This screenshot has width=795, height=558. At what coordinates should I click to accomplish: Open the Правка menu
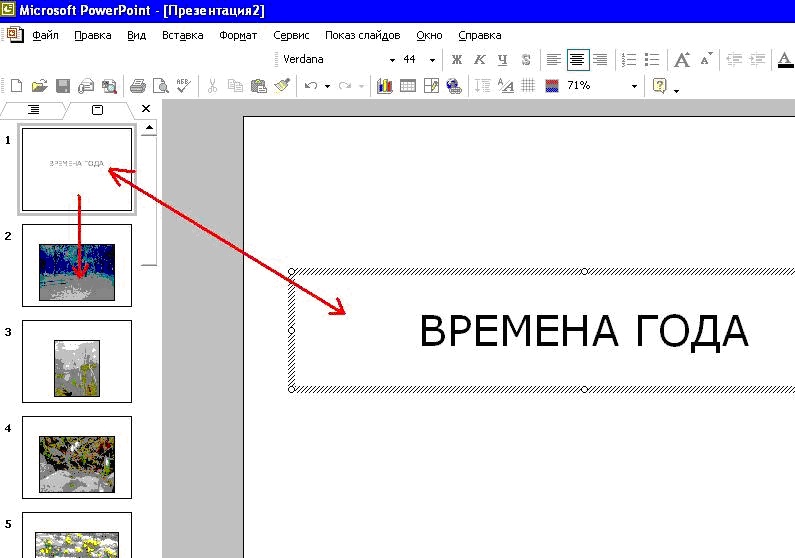coord(93,35)
